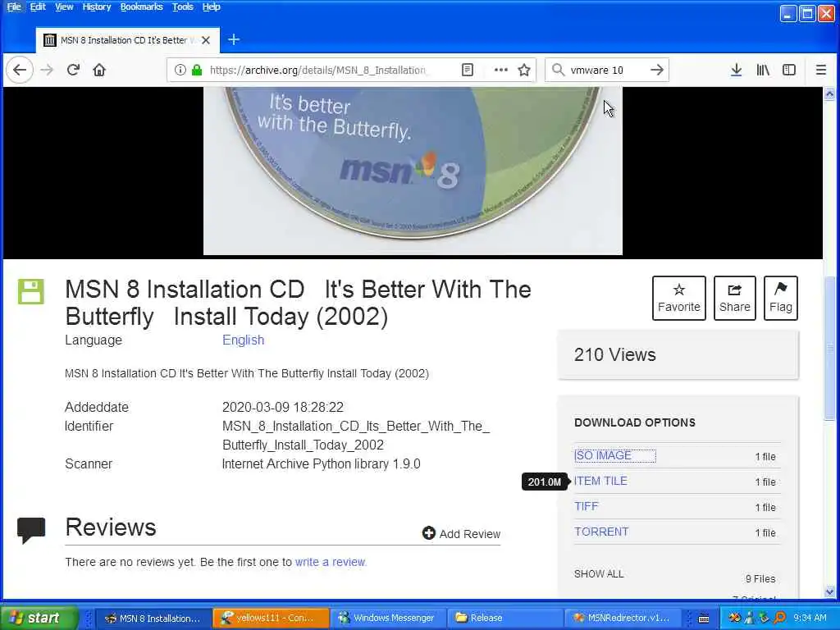Viewport: 840px width, 630px height.
Task: Open the Release folder taskbar item
Action: point(504,618)
